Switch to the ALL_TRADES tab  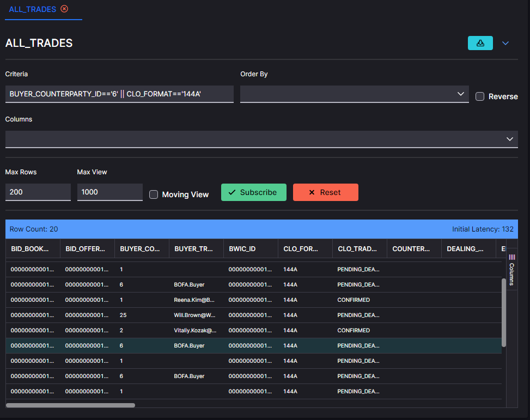click(33, 9)
